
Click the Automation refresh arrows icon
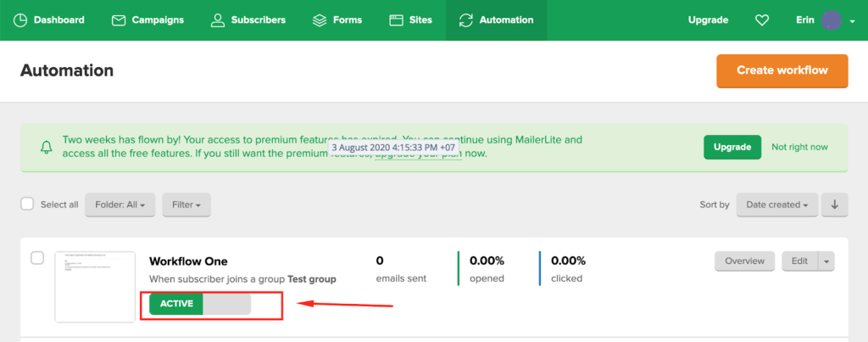[x=466, y=20]
